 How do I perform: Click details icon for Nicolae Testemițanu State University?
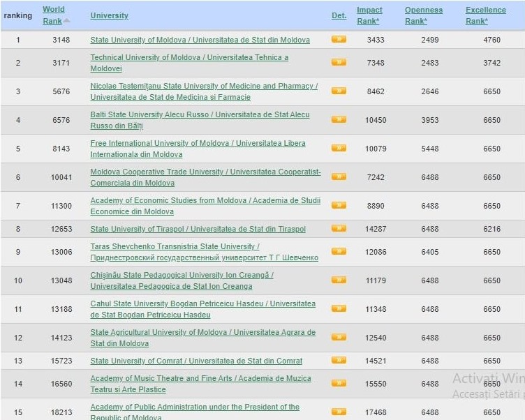click(x=339, y=91)
